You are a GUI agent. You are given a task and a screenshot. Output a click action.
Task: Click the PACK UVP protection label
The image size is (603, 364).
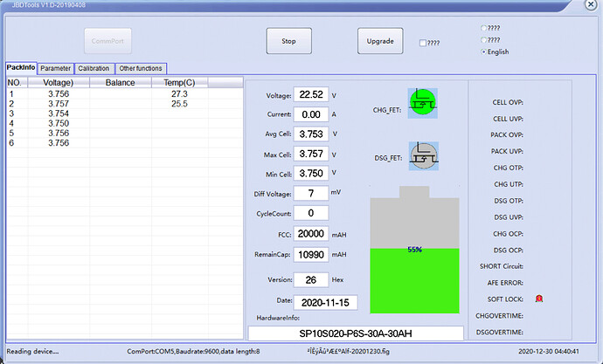coord(507,151)
